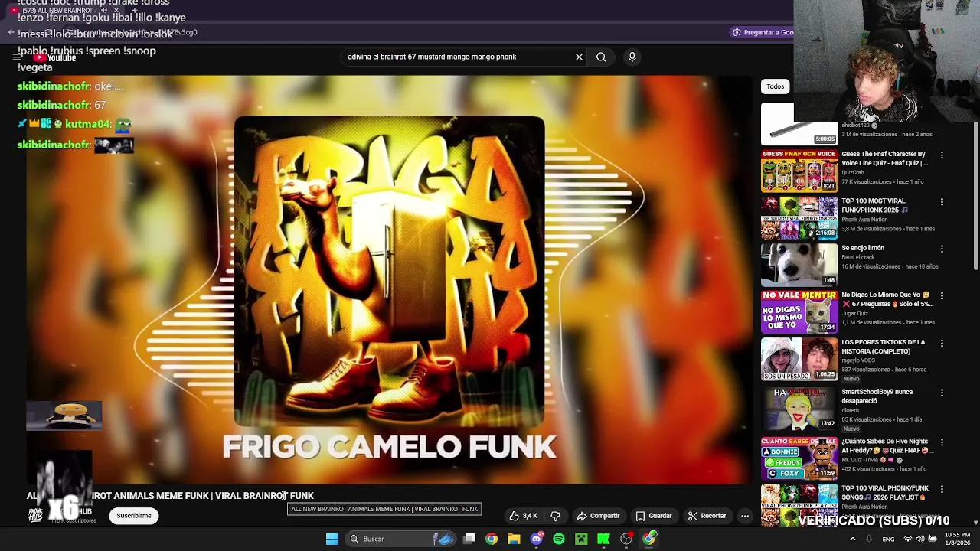Click title SmartSchoolBoy9 nunca desapareció
980x551 pixels.
click(877, 396)
